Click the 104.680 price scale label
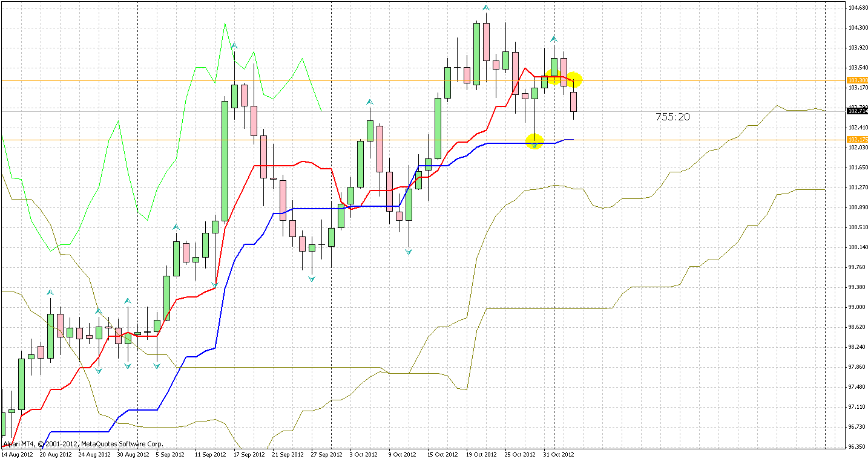The width and height of the screenshot is (868, 459). tap(856, 8)
